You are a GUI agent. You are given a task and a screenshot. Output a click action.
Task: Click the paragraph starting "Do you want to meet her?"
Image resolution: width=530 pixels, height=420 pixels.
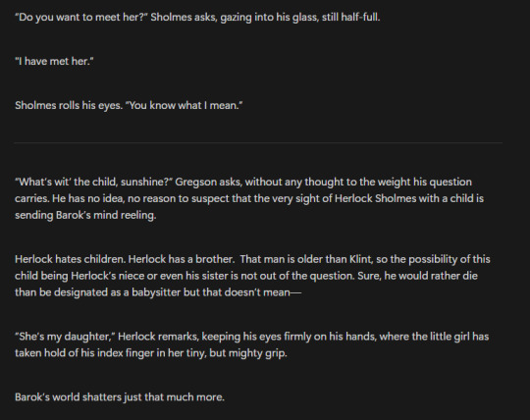coord(197,18)
